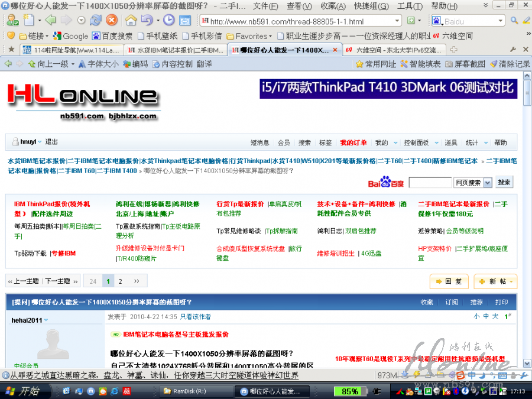
Task: Click the Windows 开始 Start button
Action: click(22, 391)
